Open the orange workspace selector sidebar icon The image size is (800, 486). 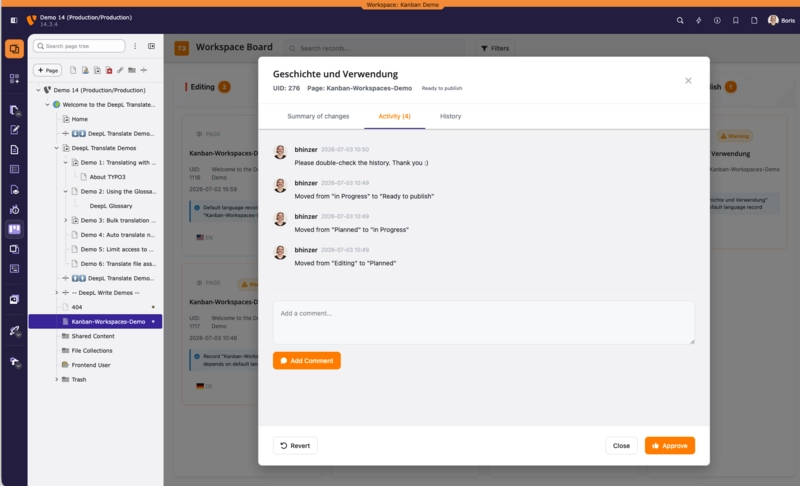(x=14, y=49)
